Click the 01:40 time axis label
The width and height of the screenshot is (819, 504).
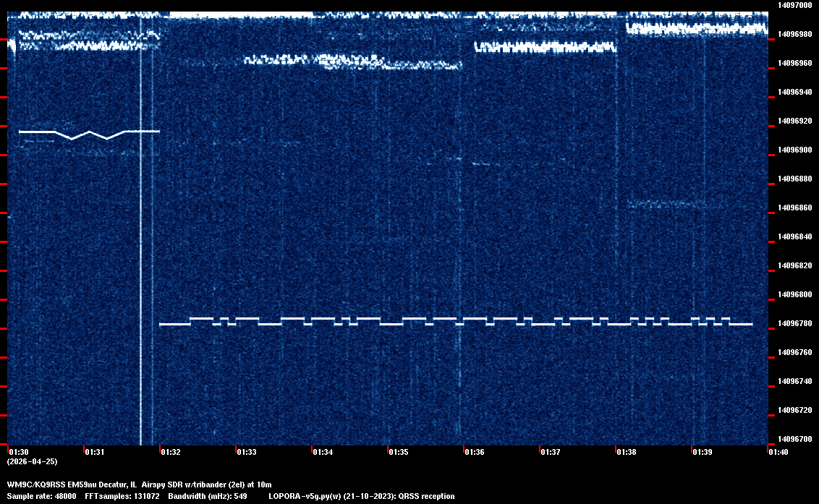click(778, 452)
